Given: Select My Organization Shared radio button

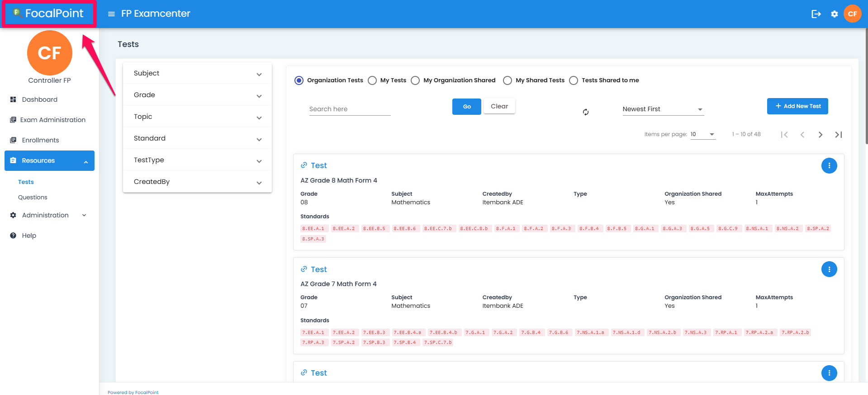Looking at the screenshot, I should 415,80.
